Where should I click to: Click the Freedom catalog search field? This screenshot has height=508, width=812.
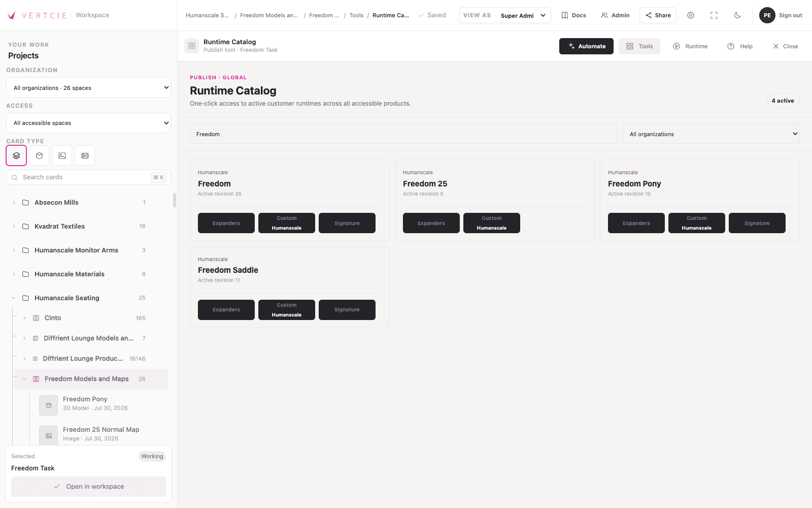tap(403, 134)
